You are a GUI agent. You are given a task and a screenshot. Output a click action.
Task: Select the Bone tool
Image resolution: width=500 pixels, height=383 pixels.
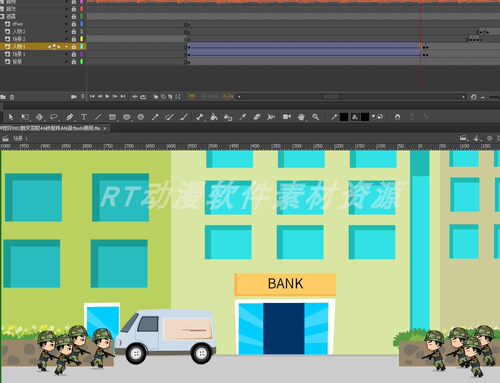point(200,117)
